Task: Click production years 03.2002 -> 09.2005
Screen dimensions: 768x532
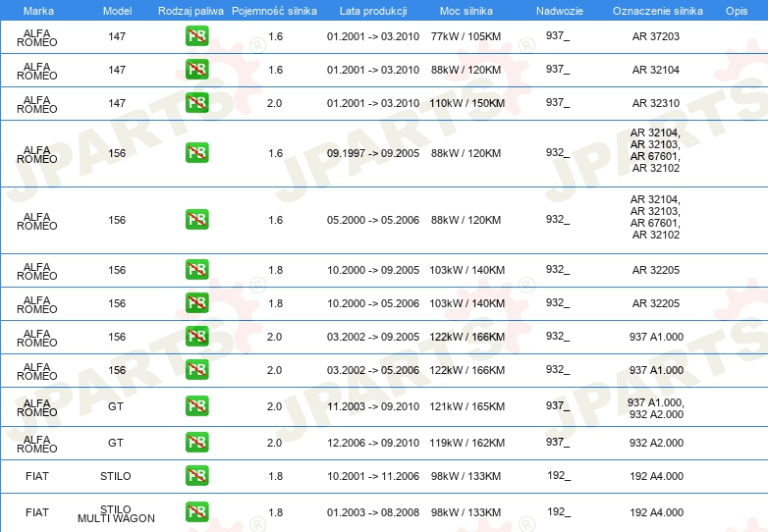Action: click(373, 337)
